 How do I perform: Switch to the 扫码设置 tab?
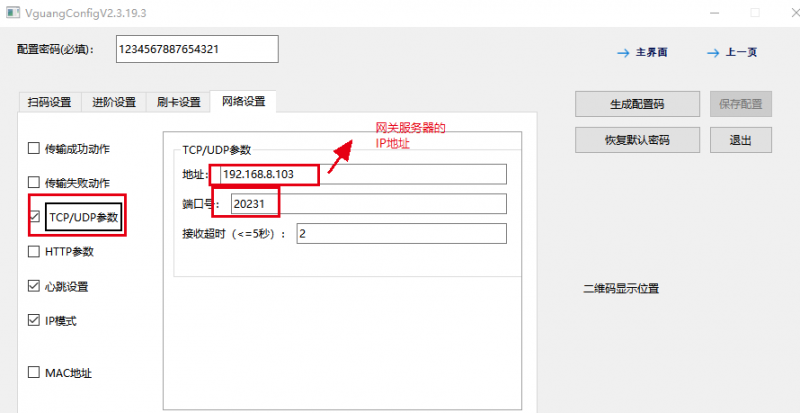(50, 102)
